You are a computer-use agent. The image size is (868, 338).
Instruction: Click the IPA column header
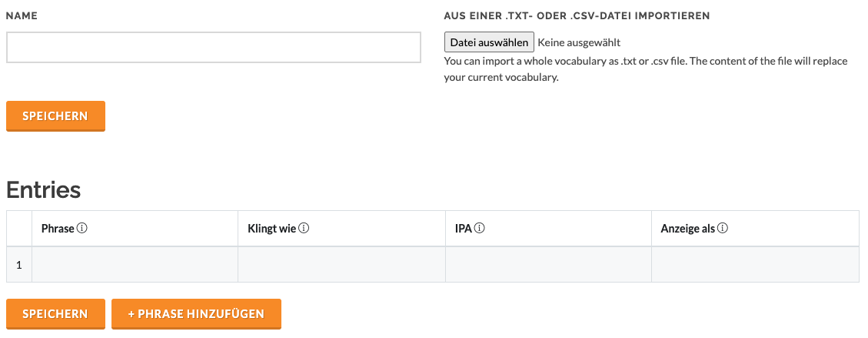549,229
